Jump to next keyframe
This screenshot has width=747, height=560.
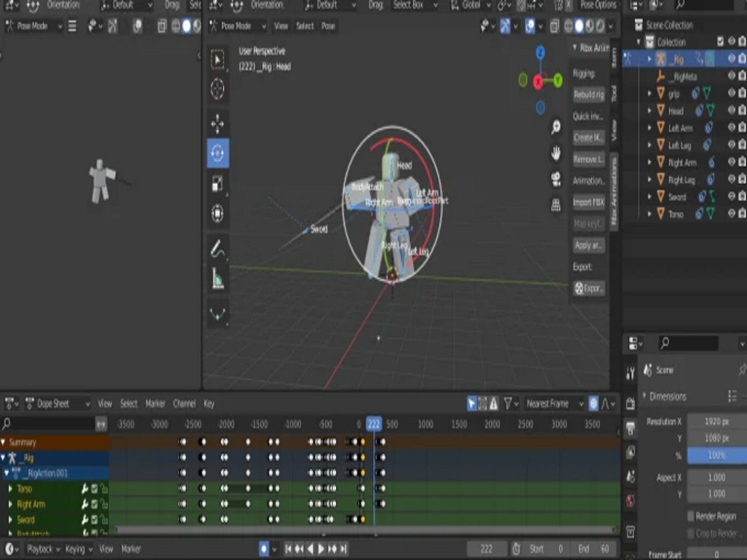(332, 549)
